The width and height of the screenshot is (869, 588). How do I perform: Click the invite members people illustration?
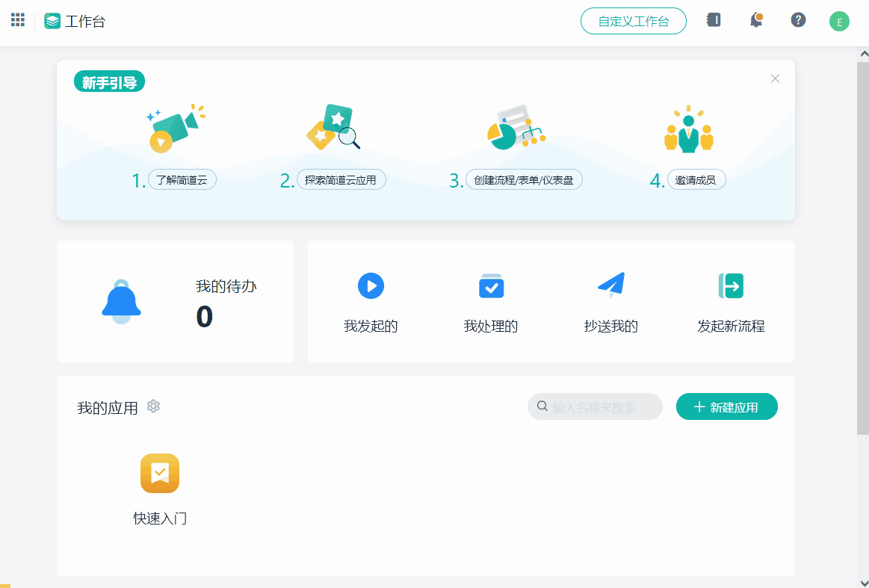pos(688,129)
